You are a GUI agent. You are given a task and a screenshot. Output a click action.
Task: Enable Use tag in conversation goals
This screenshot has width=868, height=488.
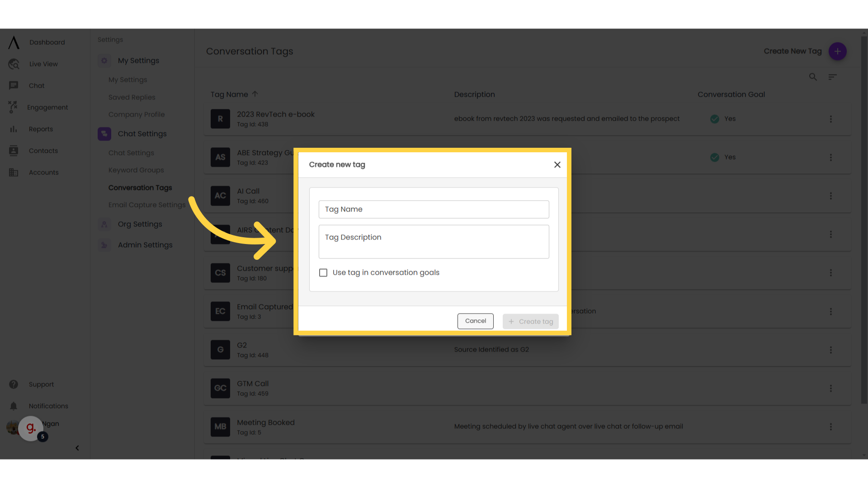[x=323, y=272]
